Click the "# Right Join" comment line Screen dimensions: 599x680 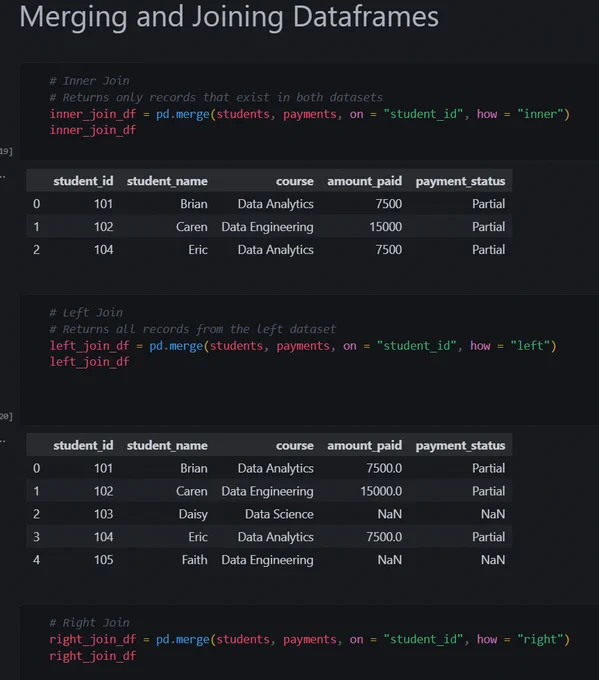(89, 623)
